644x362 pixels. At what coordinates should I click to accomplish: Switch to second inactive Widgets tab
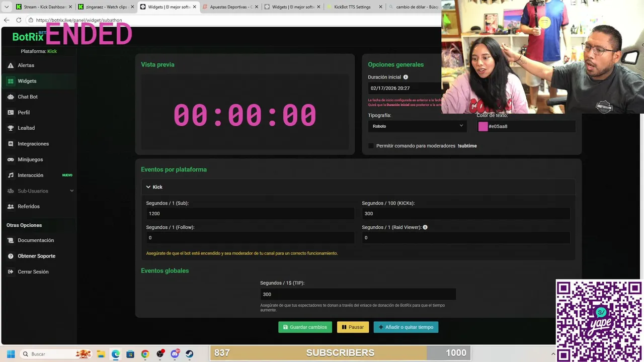292,7
